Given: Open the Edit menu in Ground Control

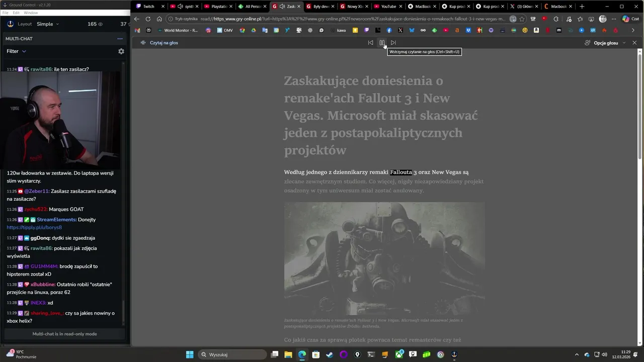Looking at the screenshot, I should (16, 13).
